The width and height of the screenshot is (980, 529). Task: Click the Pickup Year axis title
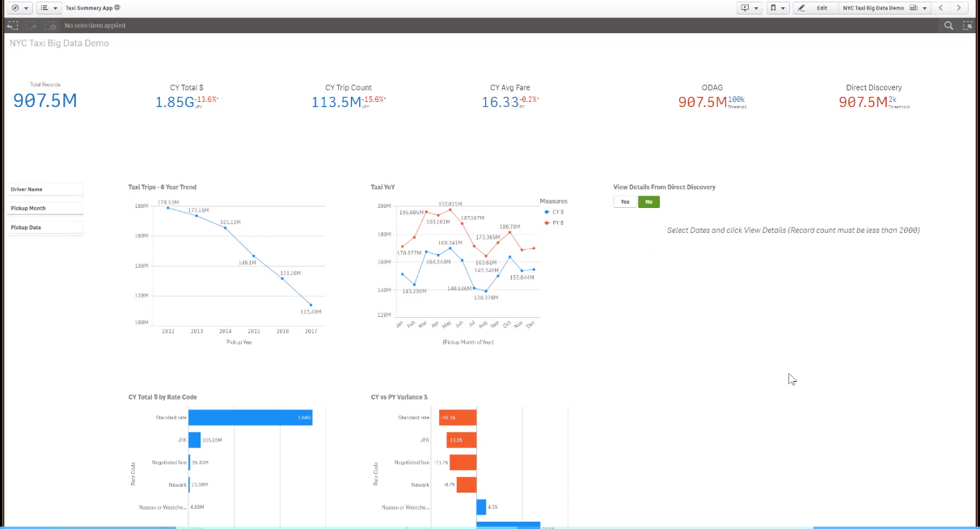pyautogui.click(x=239, y=342)
